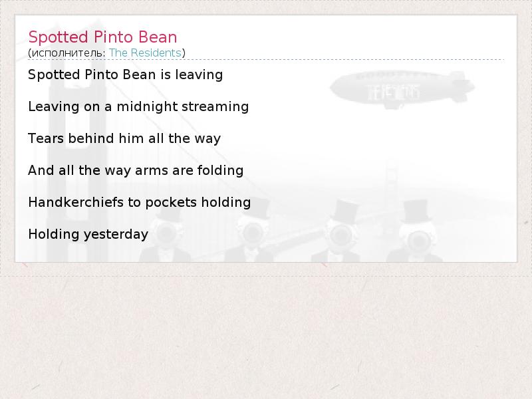The height and width of the screenshot is (399, 532).
Task: Click lyric line 'Spotted Pinto Bean is leaving'
Action: tap(125, 74)
